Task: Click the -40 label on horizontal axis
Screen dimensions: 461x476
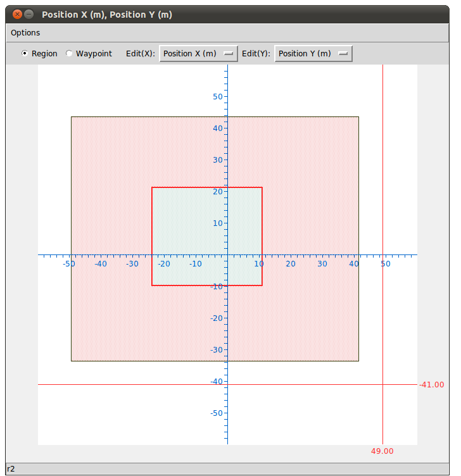Action: click(x=101, y=264)
